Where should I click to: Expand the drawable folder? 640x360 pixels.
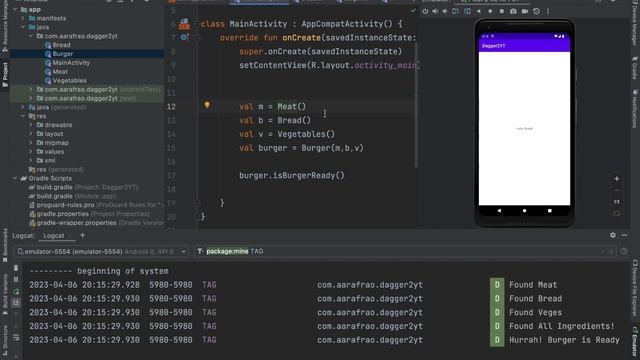pyautogui.click(x=31, y=125)
